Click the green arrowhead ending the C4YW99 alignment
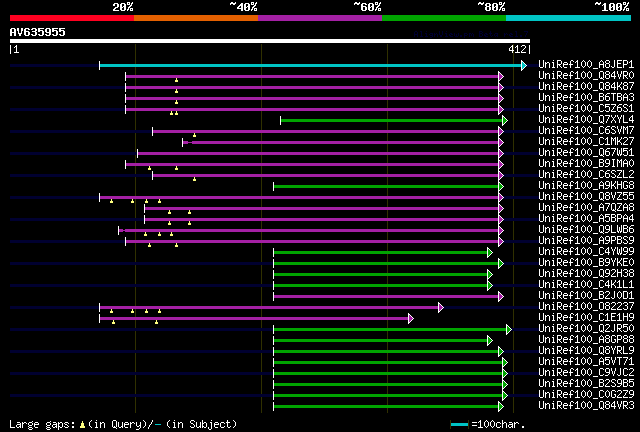This screenshot has height=432, width=640. [490, 253]
